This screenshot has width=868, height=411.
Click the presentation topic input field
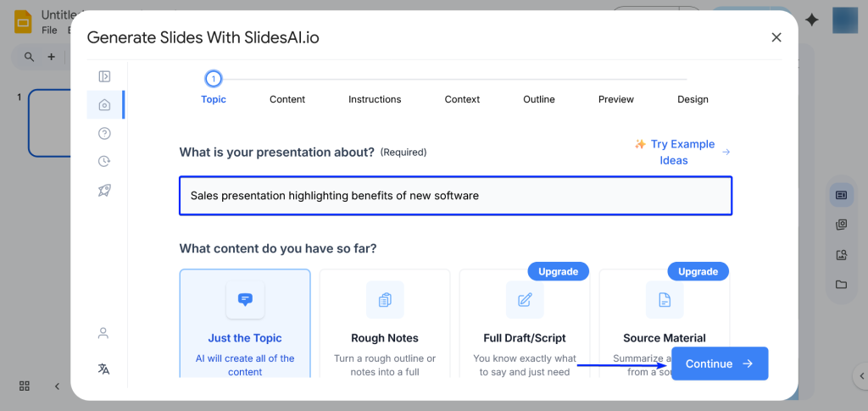tap(455, 196)
